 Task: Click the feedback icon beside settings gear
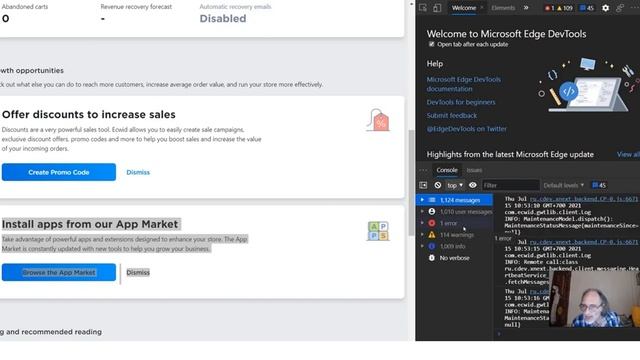(x=620, y=8)
